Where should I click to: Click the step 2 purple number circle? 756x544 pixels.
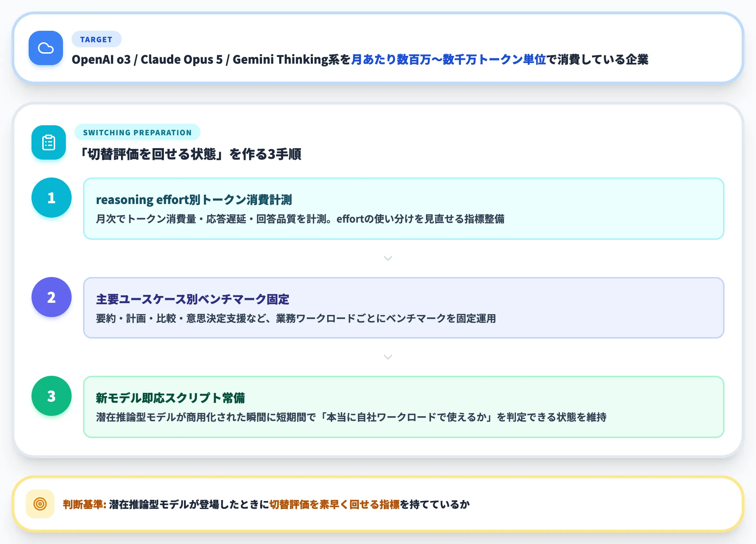[x=52, y=297]
